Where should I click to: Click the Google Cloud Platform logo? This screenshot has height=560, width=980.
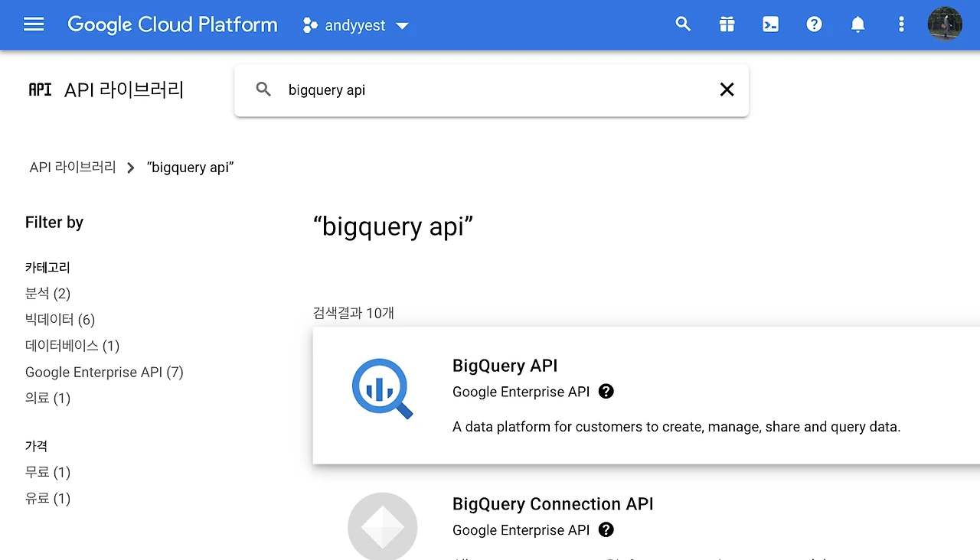[172, 24]
